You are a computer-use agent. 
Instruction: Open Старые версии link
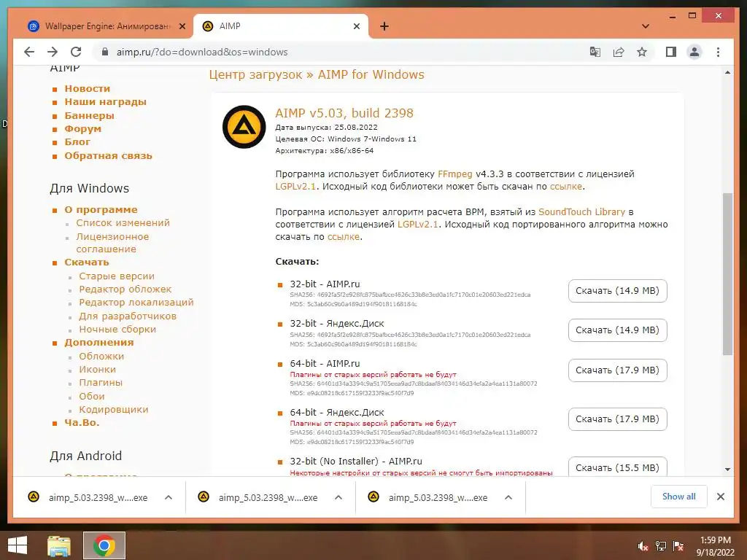[x=117, y=276]
